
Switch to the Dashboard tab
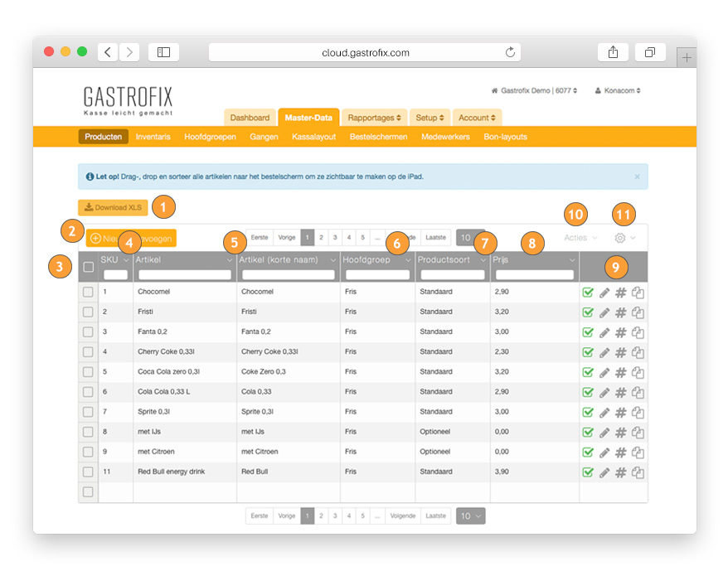(250, 118)
